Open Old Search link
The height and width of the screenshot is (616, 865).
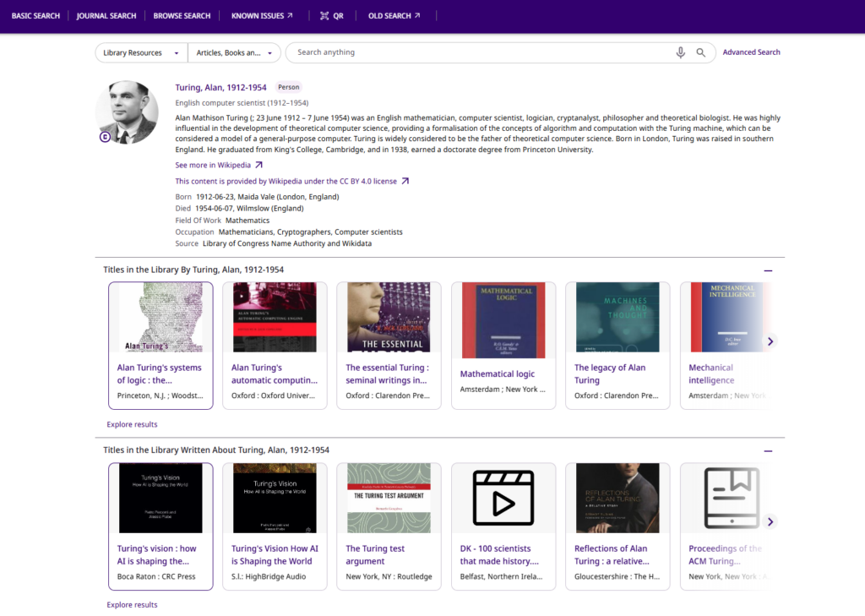pyautogui.click(x=394, y=15)
